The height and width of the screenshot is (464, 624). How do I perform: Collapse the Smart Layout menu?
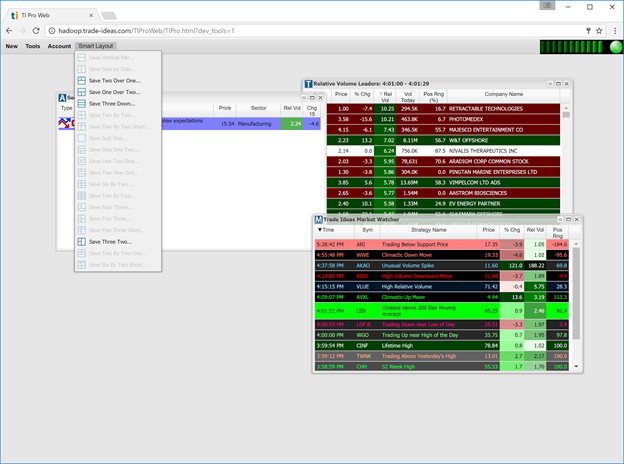coord(96,46)
